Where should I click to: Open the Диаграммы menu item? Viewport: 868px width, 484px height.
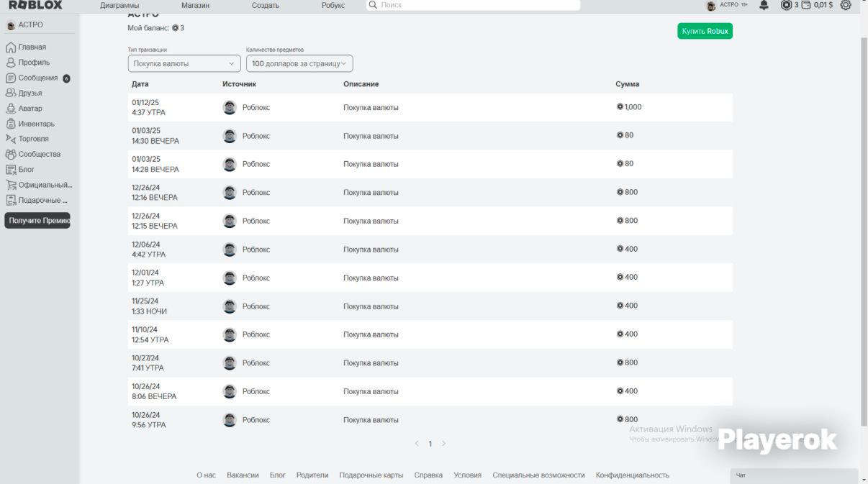click(x=119, y=5)
